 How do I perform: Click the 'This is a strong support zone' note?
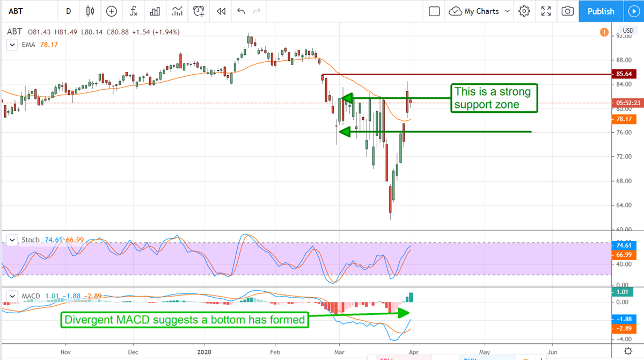(493, 98)
